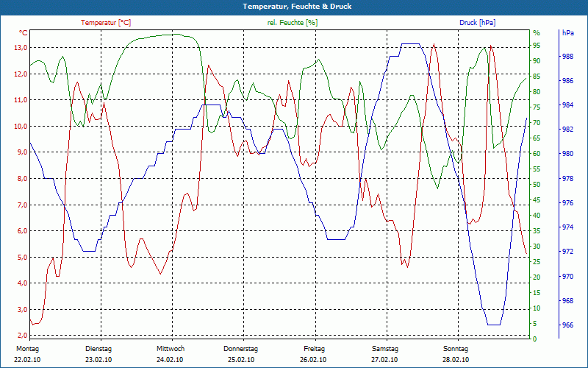Image resolution: width=588 pixels, height=368 pixels.
Task: Click the 'hPa' unit label on pressure axis
Action: coord(568,32)
